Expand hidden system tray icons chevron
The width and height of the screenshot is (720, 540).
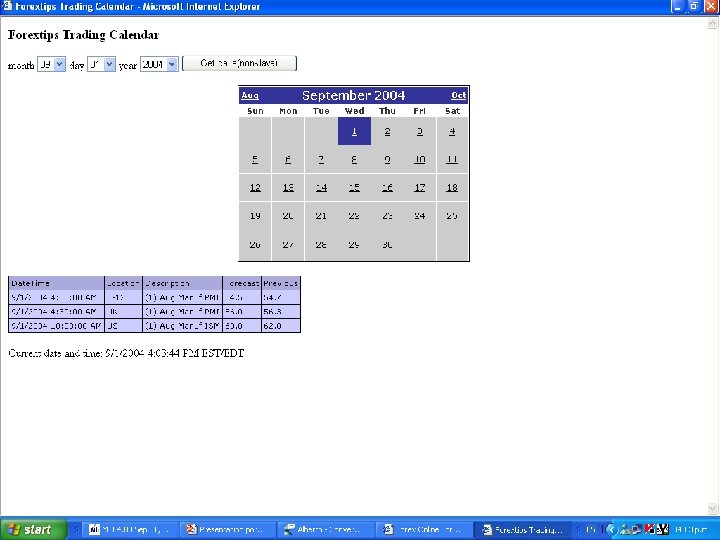pos(611,530)
